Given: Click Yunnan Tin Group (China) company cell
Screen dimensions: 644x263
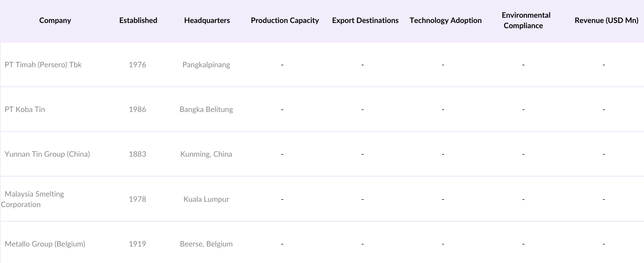Looking at the screenshot, I should pos(47,154).
